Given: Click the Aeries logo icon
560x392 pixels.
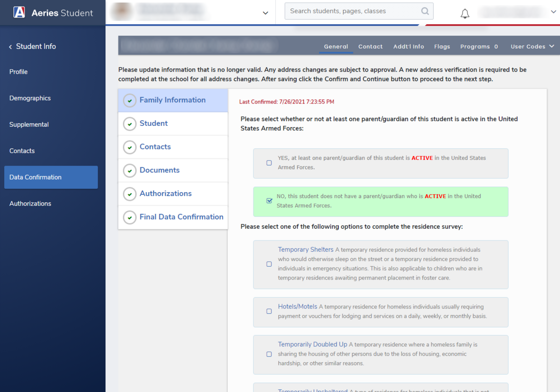Looking at the screenshot, I should click(19, 13).
